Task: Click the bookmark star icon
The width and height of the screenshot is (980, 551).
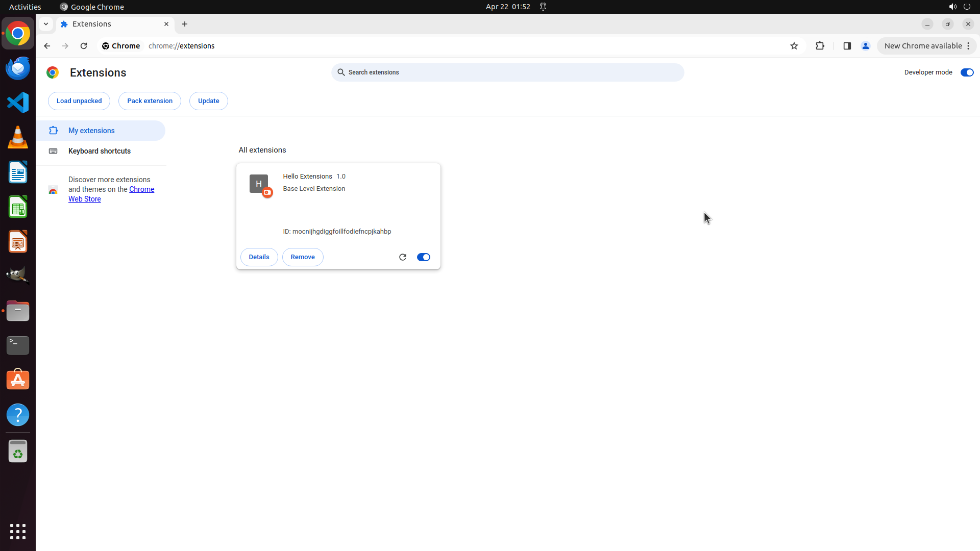Action: point(794,46)
